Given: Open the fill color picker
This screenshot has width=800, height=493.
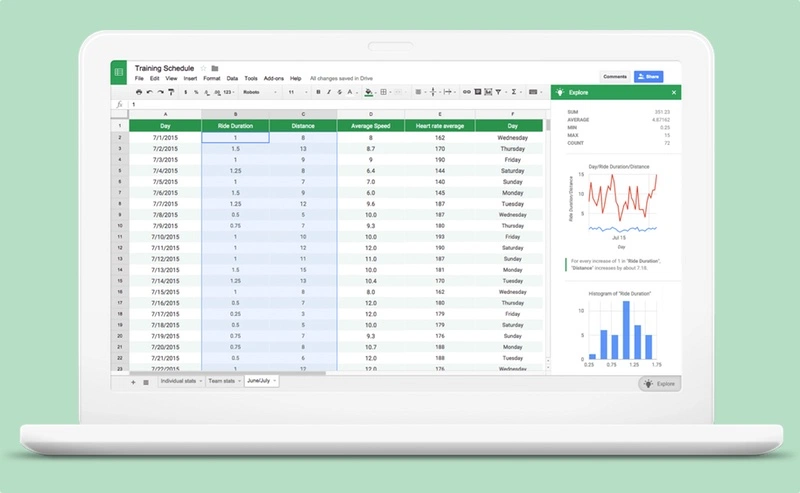Looking at the screenshot, I should [x=369, y=92].
